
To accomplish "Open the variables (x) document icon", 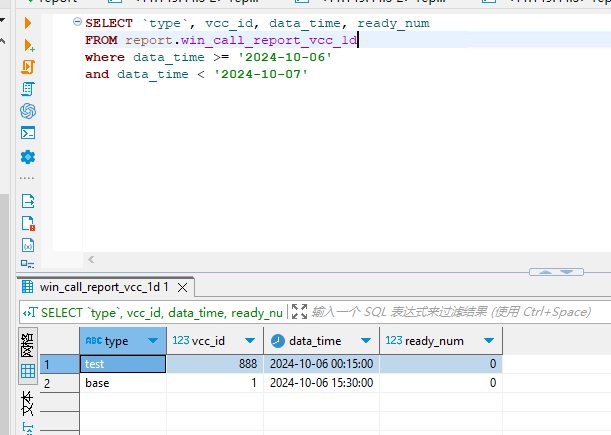I will [x=28, y=246].
